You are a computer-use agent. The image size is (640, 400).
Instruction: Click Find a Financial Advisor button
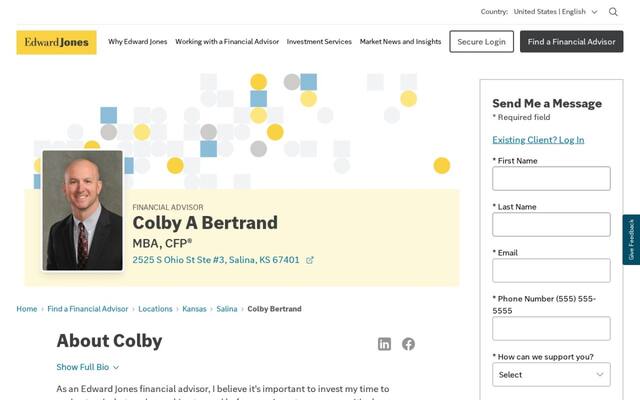click(571, 42)
